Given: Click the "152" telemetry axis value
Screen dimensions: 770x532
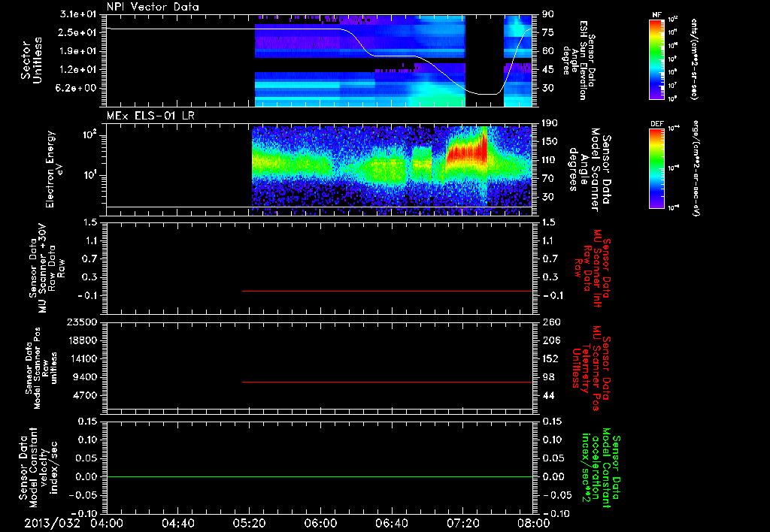Looking at the screenshot, I should pyautogui.click(x=550, y=358).
